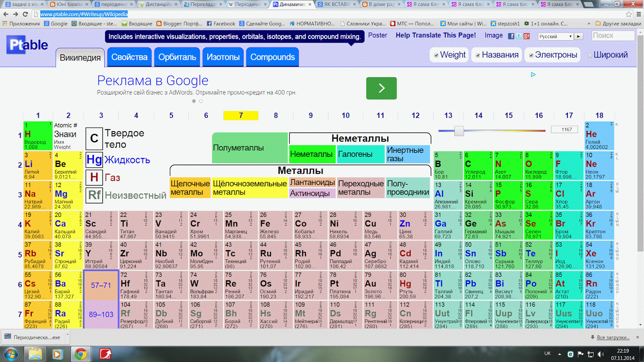
Task: Click Все загрузки link in downloads bar
Action: pyautogui.click(x=613, y=337)
